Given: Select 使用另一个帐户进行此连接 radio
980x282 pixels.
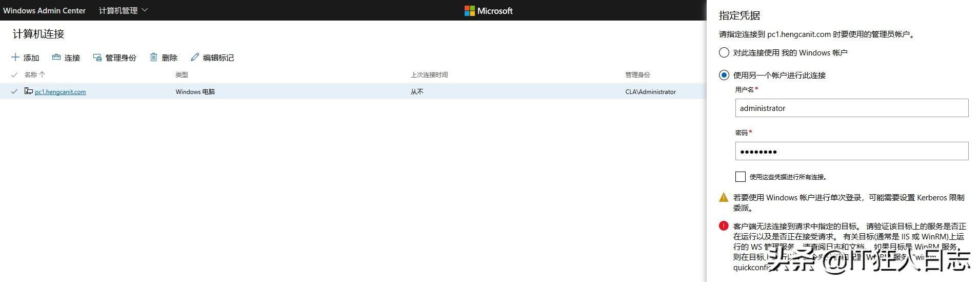Looking at the screenshot, I should pos(724,75).
